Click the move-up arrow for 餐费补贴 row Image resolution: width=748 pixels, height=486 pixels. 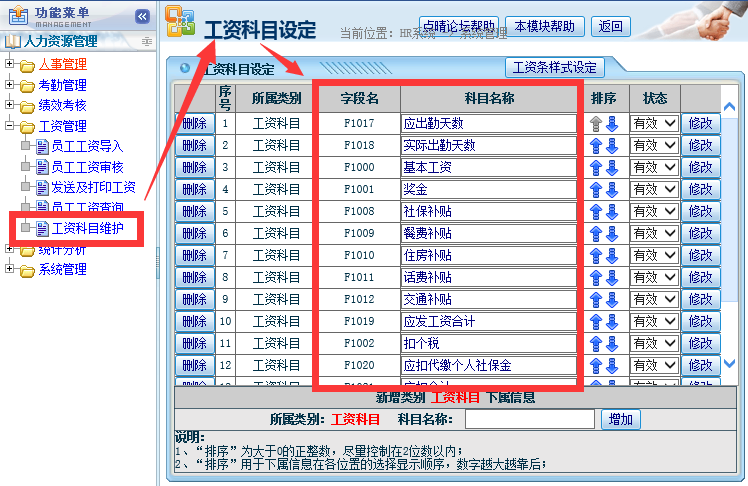coord(596,234)
